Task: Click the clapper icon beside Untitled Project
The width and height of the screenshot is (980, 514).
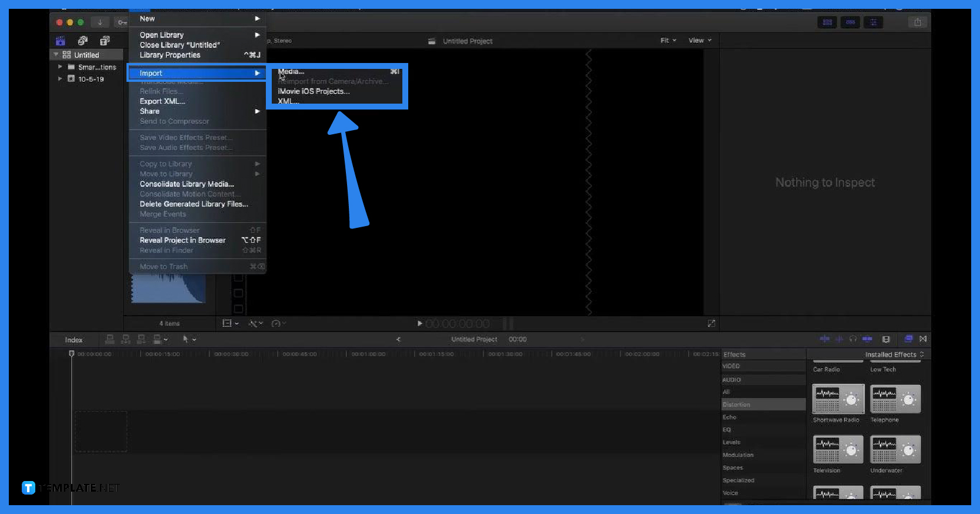Action: 432,41
